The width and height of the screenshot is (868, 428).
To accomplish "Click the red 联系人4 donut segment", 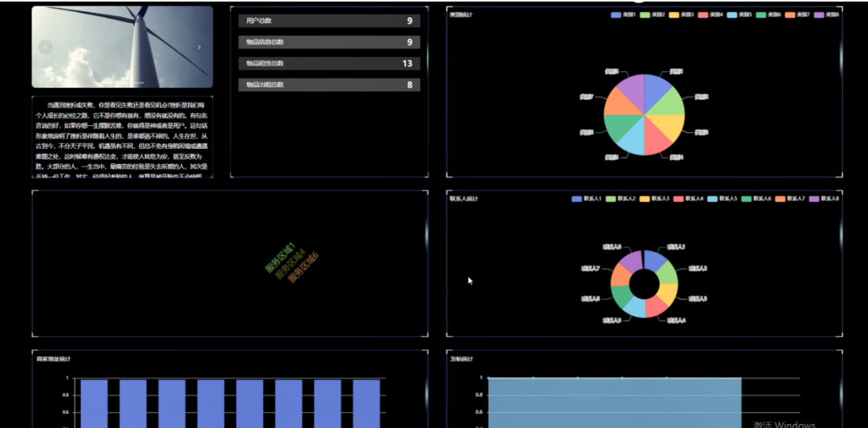I will pos(655,308).
